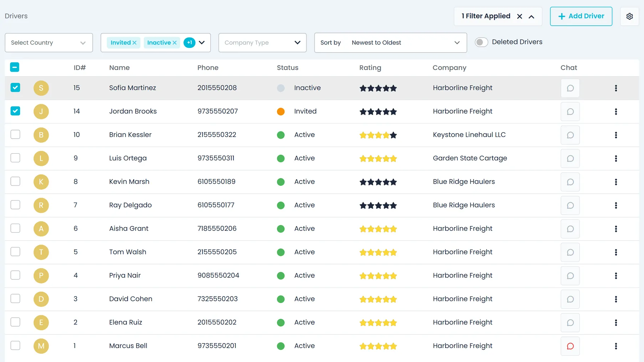The height and width of the screenshot is (362, 644).
Task: Click the Rating column header
Action: point(370,68)
